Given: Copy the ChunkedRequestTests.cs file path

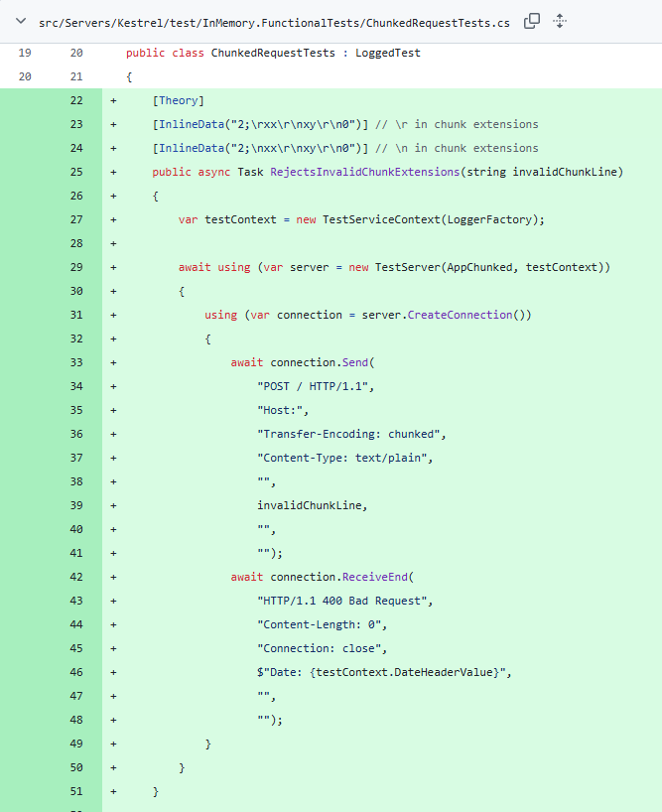Looking at the screenshot, I should [x=532, y=21].
